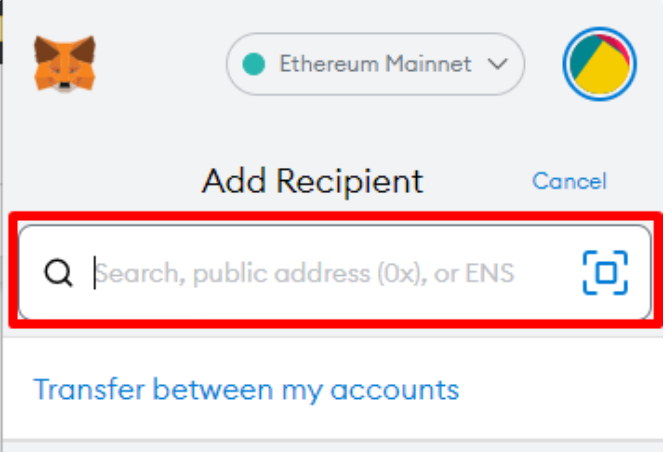Image resolution: width=666 pixels, height=452 pixels.
Task: Open the account avatar menu
Action: click(600, 65)
